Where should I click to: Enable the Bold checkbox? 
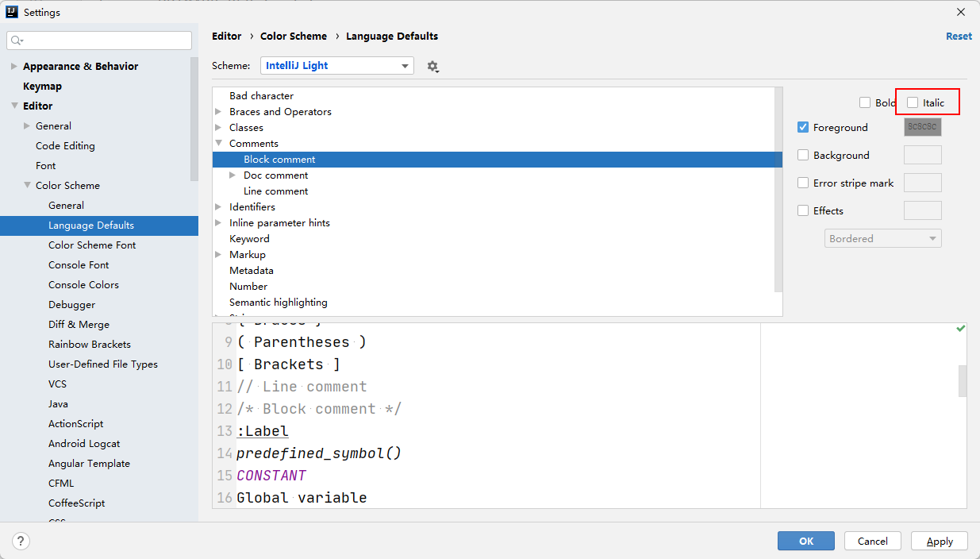coord(865,102)
